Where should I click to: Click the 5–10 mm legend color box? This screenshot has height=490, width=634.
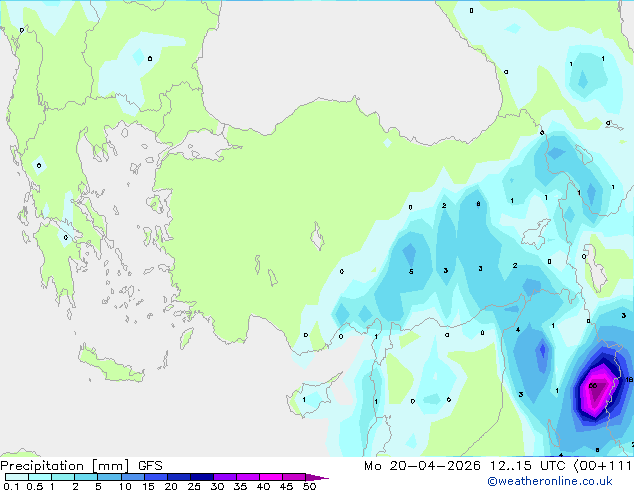pyautogui.click(x=109, y=477)
